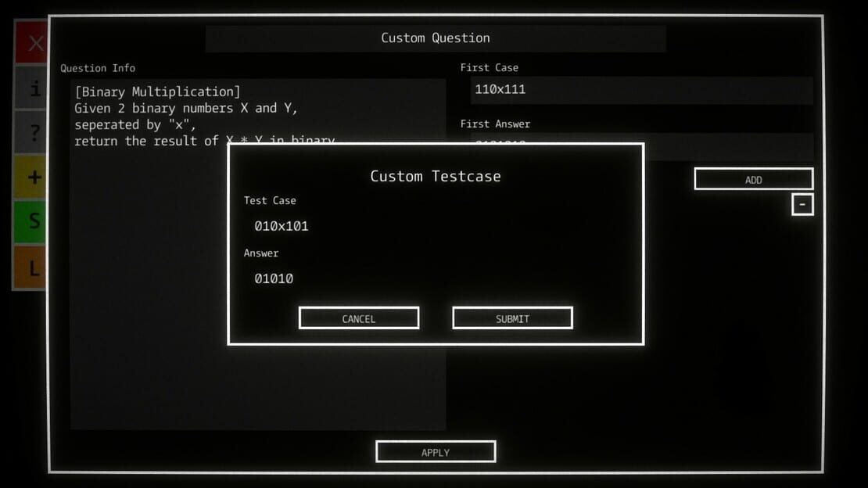
Task: Click the 'Answer' label in dialog
Action: [261, 253]
